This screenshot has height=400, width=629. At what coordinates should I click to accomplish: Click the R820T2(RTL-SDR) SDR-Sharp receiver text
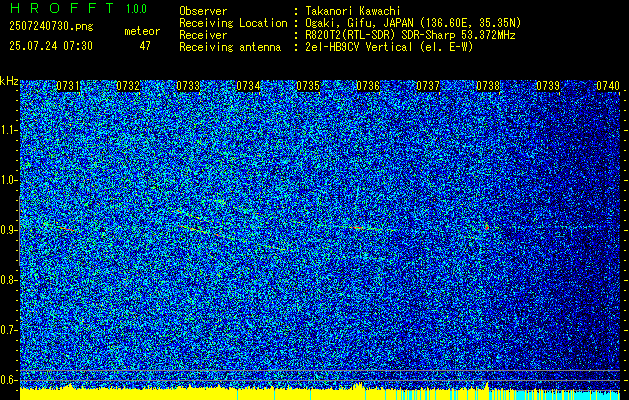(410, 35)
